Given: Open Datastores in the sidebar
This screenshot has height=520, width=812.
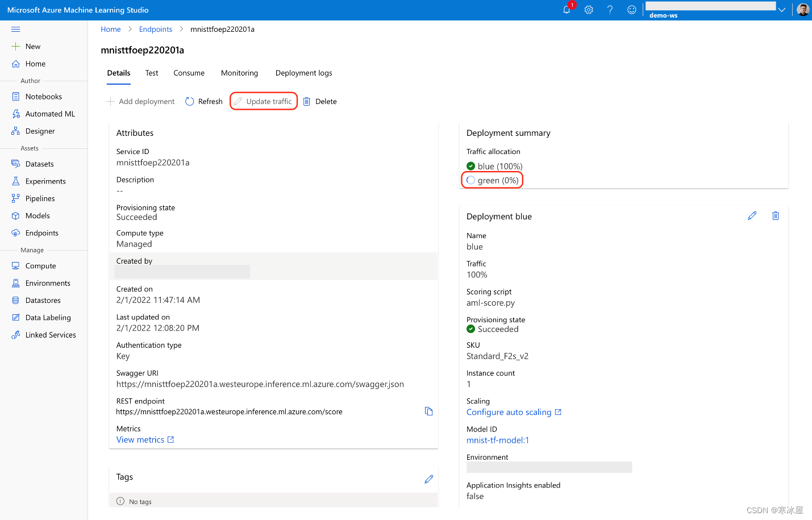Looking at the screenshot, I should pos(44,301).
